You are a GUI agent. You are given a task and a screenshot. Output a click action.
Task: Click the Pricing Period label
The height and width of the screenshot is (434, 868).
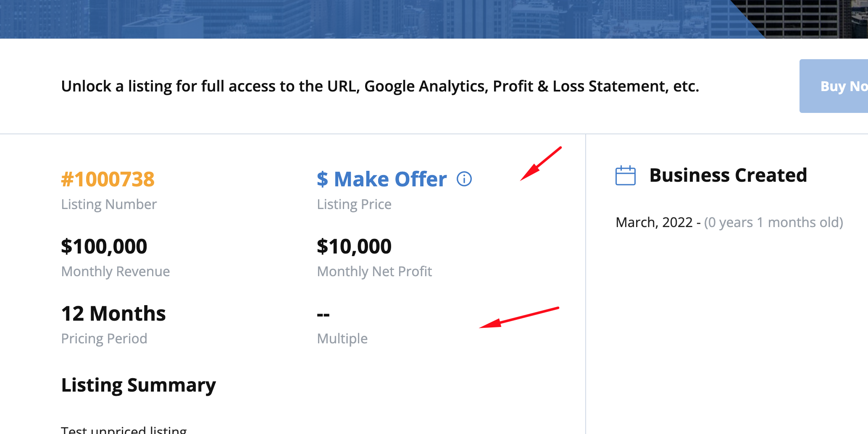click(104, 339)
